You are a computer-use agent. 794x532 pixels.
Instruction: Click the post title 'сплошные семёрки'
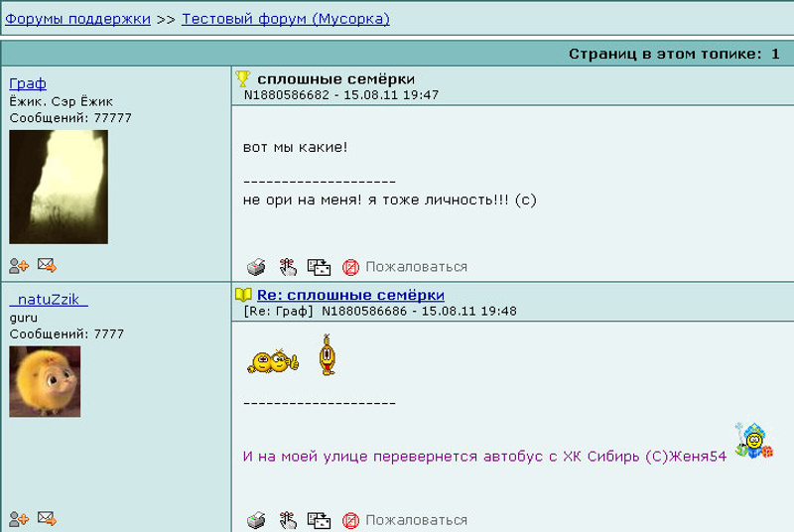[336, 79]
